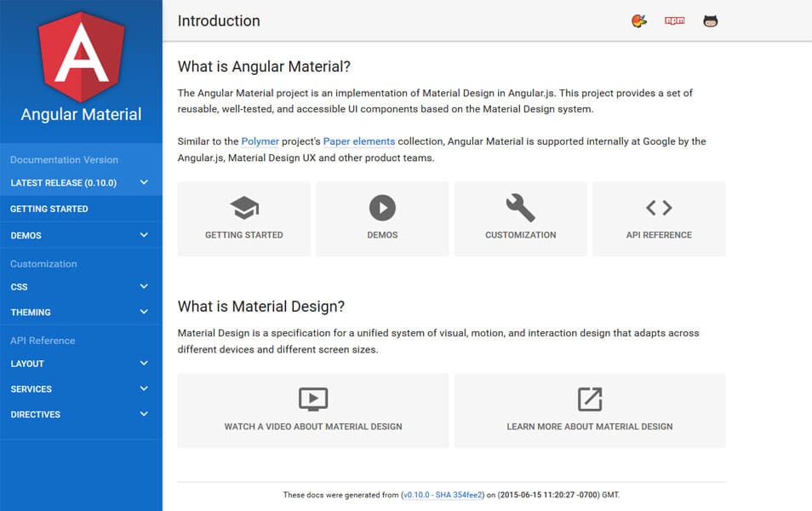812x511 pixels.
Task: Click the DEMOS card label
Action: [x=382, y=235]
